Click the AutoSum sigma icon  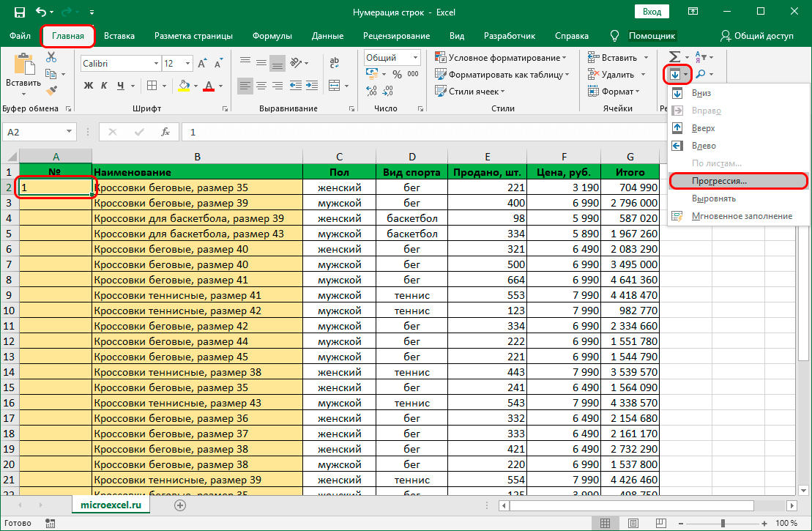tap(674, 57)
